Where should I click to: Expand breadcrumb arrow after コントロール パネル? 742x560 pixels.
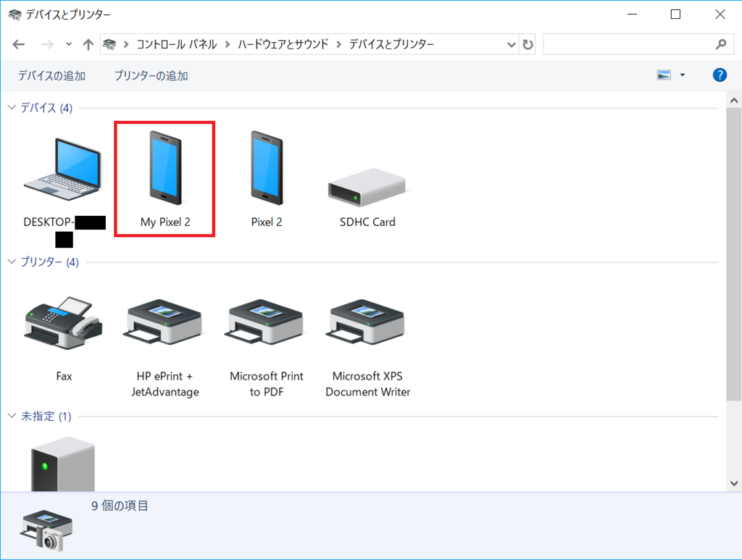(x=228, y=44)
